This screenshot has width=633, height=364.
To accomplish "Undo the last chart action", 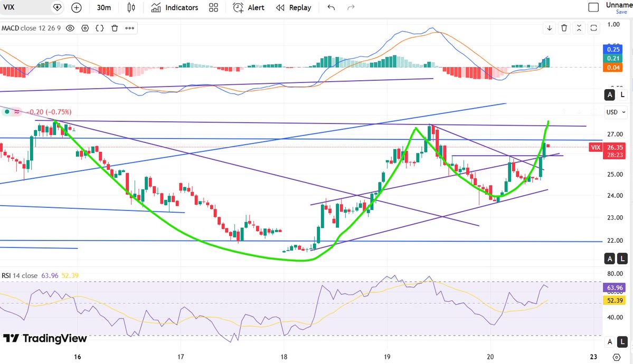I will pos(331,7).
